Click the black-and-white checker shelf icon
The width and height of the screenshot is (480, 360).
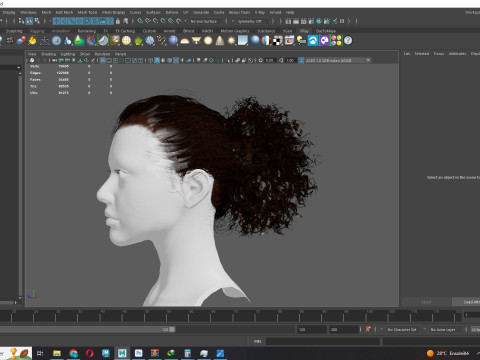point(277,41)
